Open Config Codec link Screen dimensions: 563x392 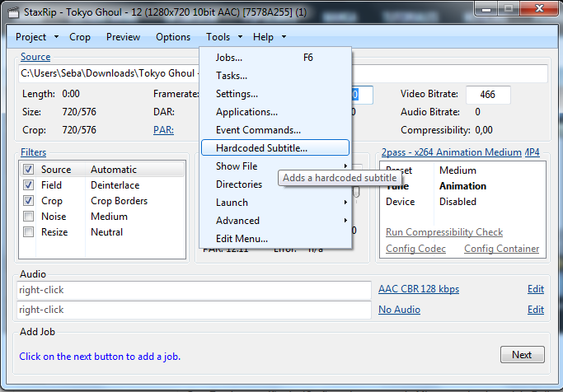click(x=415, y=249)
